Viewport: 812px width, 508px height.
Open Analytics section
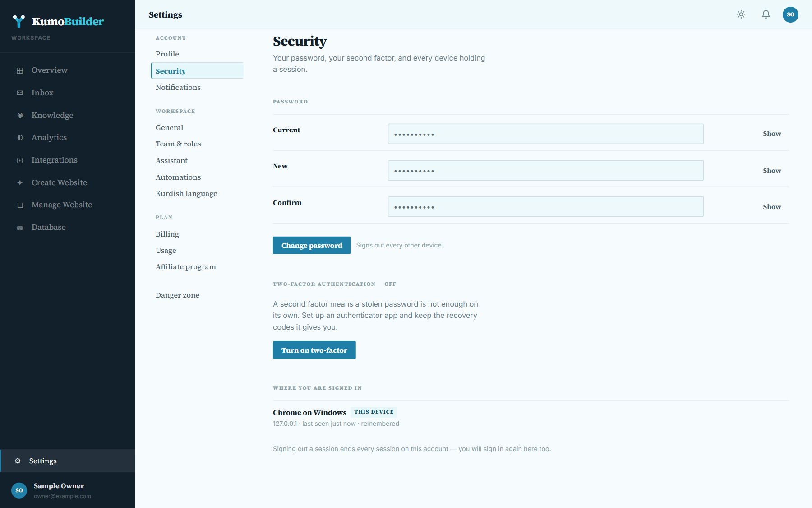tap(68, 138)
